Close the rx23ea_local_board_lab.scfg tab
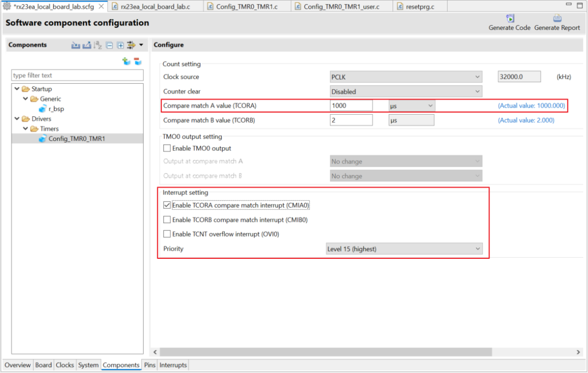The image size is (588, 373). click(x=101, y=7)
